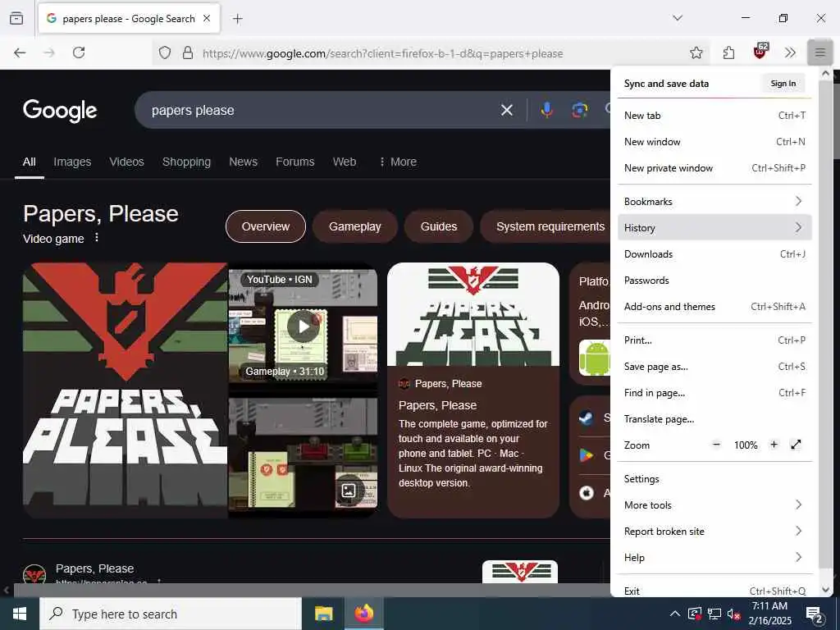Expand the Help submenu
Screen dimensions: 840x630
coord(714,558)
